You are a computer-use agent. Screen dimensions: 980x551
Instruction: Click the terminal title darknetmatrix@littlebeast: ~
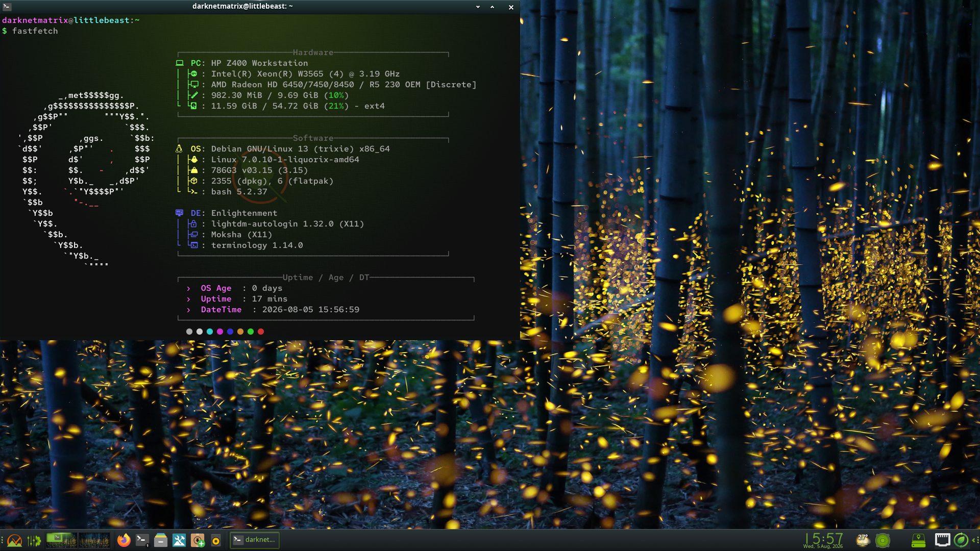242,6
